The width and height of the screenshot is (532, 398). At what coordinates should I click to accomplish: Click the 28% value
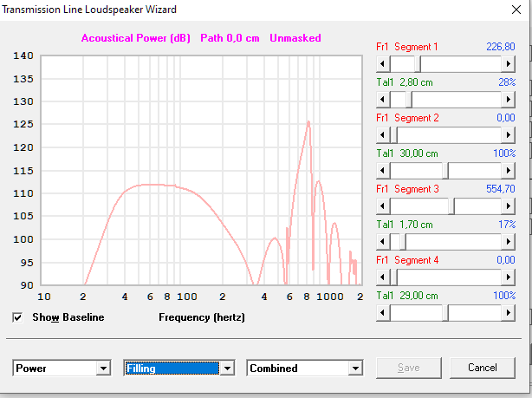pos(507,82)
